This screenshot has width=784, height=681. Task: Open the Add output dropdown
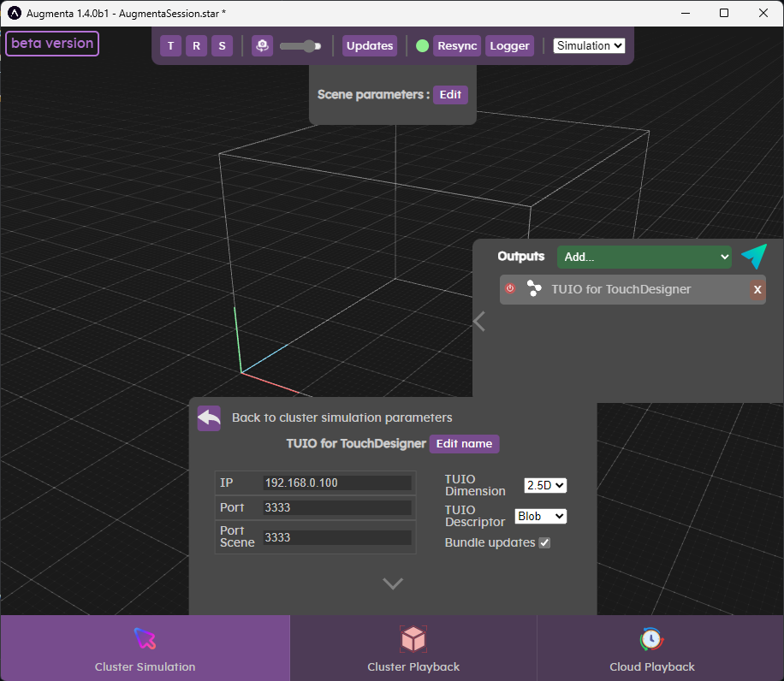pos(644,257)
